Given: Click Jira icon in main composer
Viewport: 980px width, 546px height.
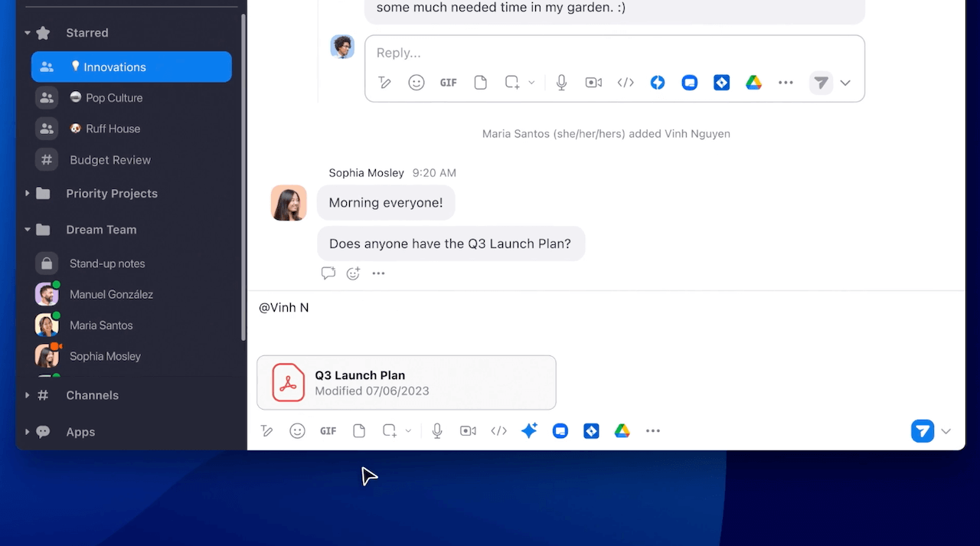Looking at the screenshot, I should click(591, 431).
